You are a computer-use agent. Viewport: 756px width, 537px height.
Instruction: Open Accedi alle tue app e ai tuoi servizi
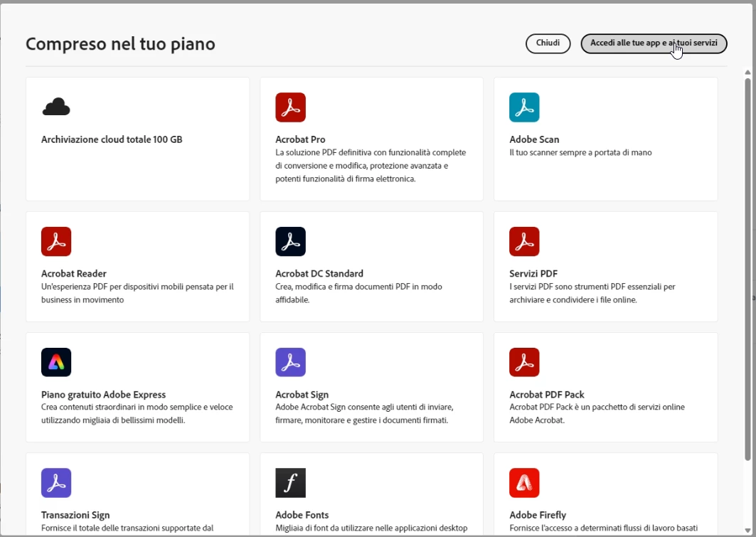(654, 43)
